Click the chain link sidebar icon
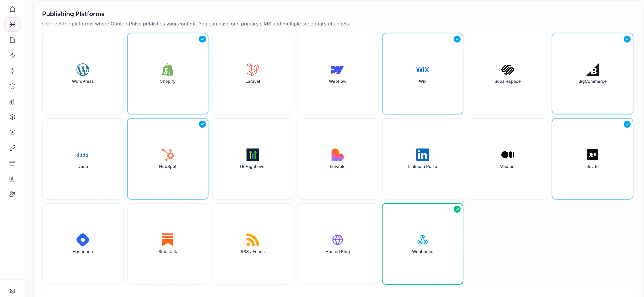 [x=12, y=148]
